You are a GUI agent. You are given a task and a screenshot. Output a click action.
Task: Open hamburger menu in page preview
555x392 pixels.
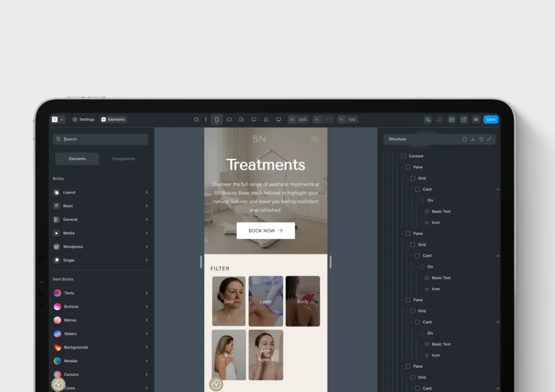click(314, 139)
